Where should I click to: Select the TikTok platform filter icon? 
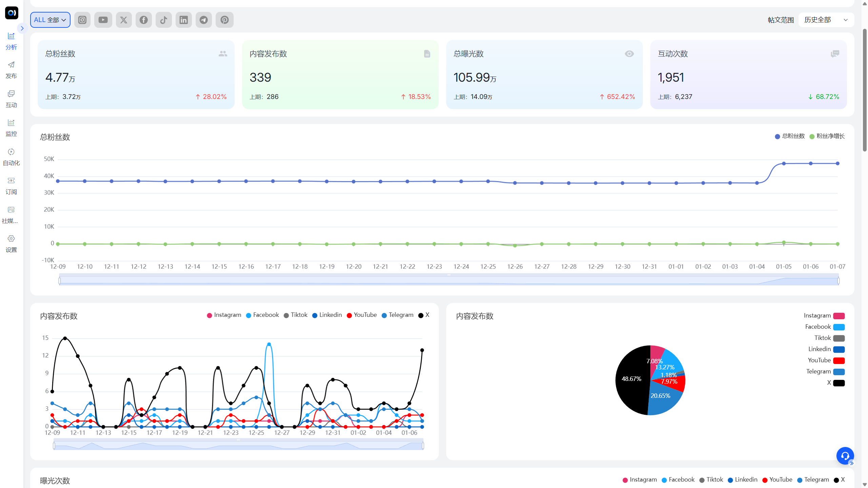(163, 20)
